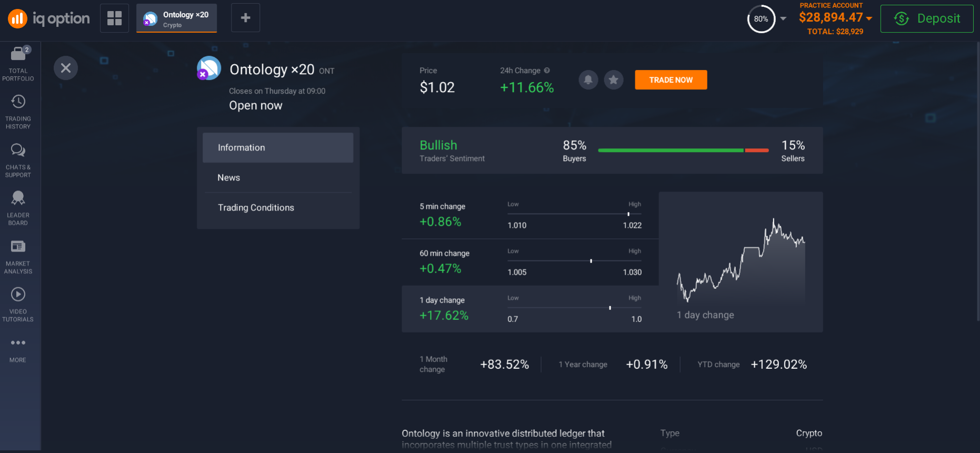Click the 85% Buyers figure
Screen dimensions: 980x453
[x=575, y=145]
